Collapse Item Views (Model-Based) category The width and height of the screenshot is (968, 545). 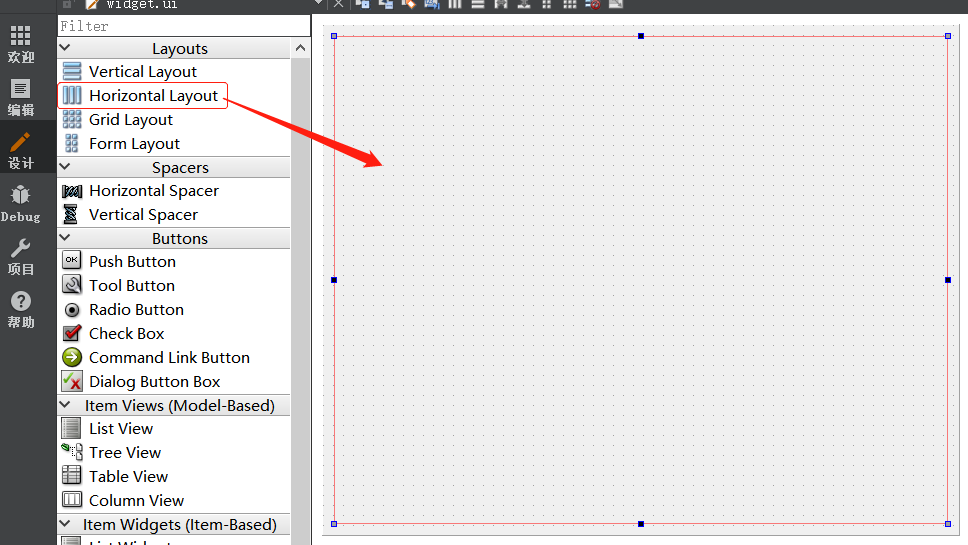pos(65,405)
